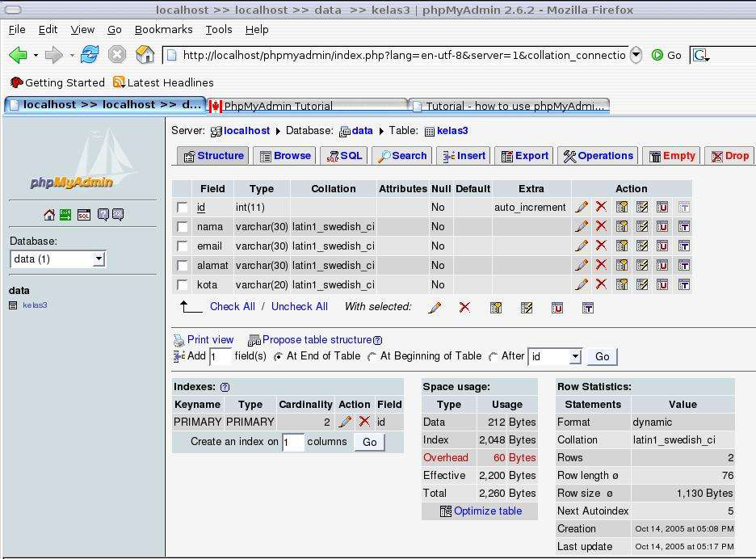756x559 pixels.
Task: Click the Drop table tab
Action: [729, 156]
